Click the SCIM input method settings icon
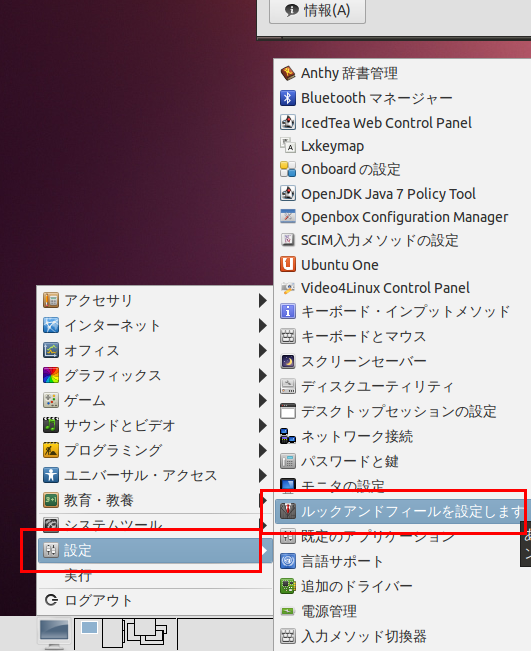 tap(288, 240)
